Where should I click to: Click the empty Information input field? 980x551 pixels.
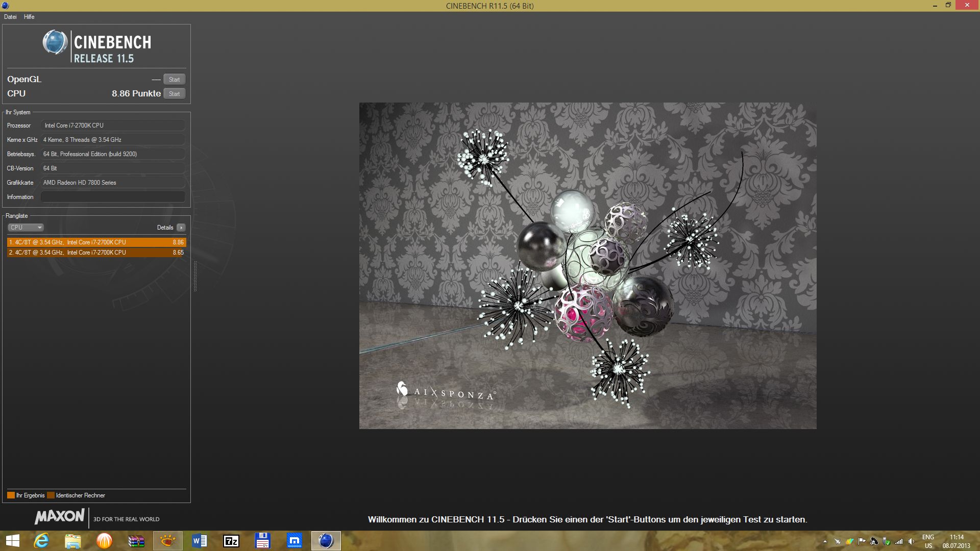point(113,197)
